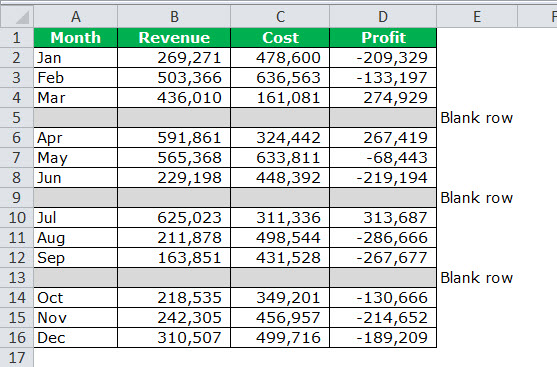Screen dimensions: 557x367
Task: Select column C header
Action: 280,16
